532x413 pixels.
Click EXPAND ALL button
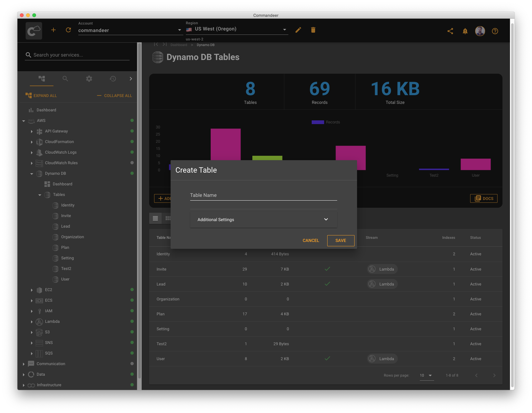(x=41, y=95)
